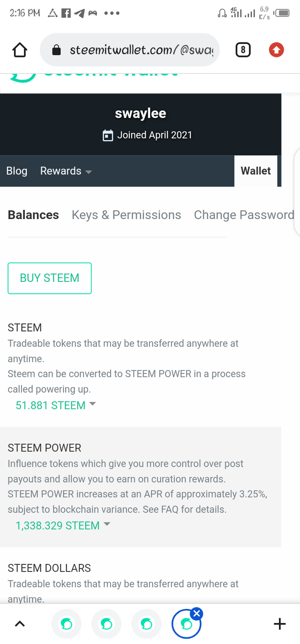Switch to the first Steemit tab thumbnail
Image resolution: width=300 pixels, height=644 pixels.
(66, 624)
